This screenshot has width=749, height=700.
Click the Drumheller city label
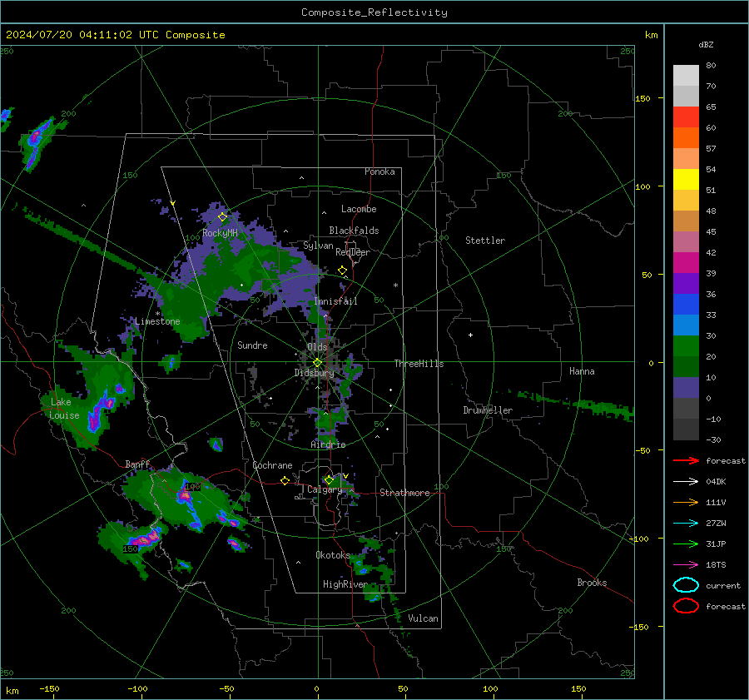[488, 410]
